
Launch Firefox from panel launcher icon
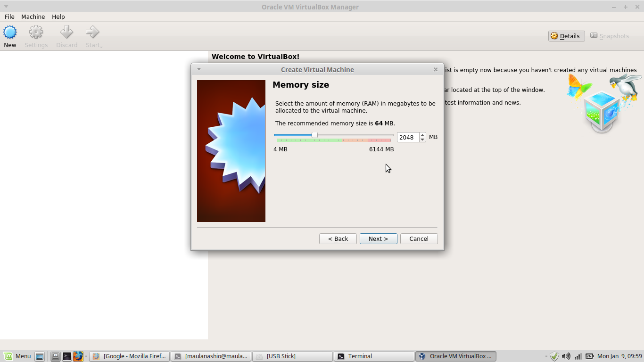point(78,356)
